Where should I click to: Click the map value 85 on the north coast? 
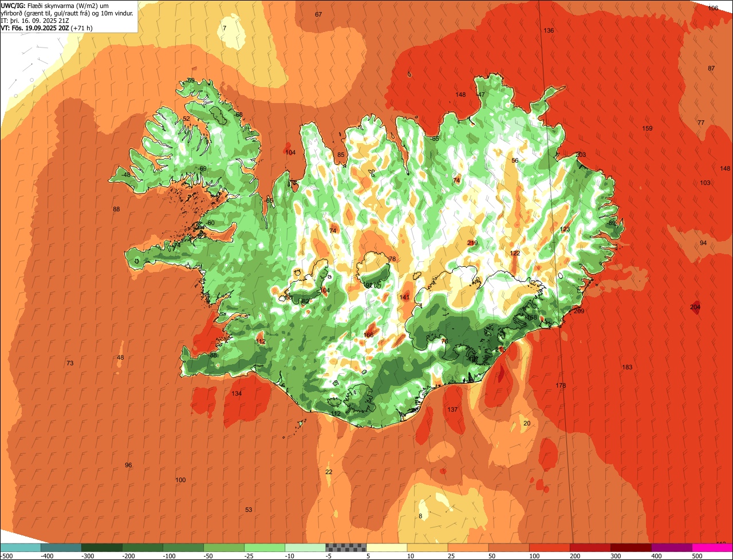tap(341, 155)
